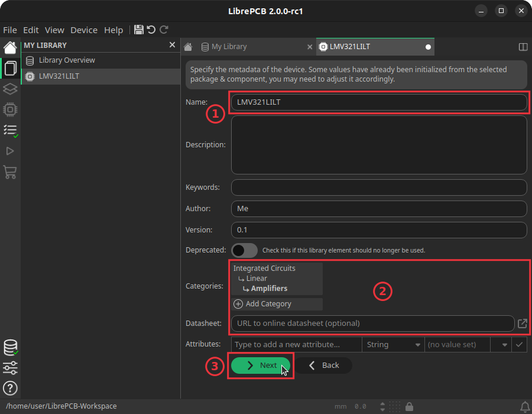
Task: Click the Home icon in the sidebar
Action: point(10,47)
